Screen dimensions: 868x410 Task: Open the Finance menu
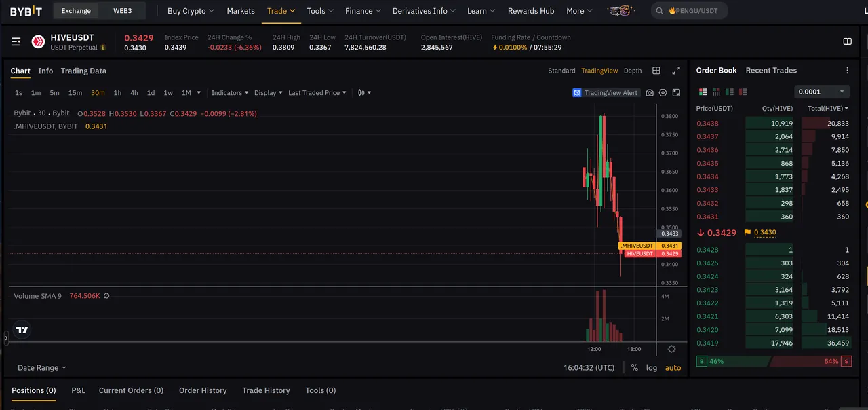click(x=363, y=11)
